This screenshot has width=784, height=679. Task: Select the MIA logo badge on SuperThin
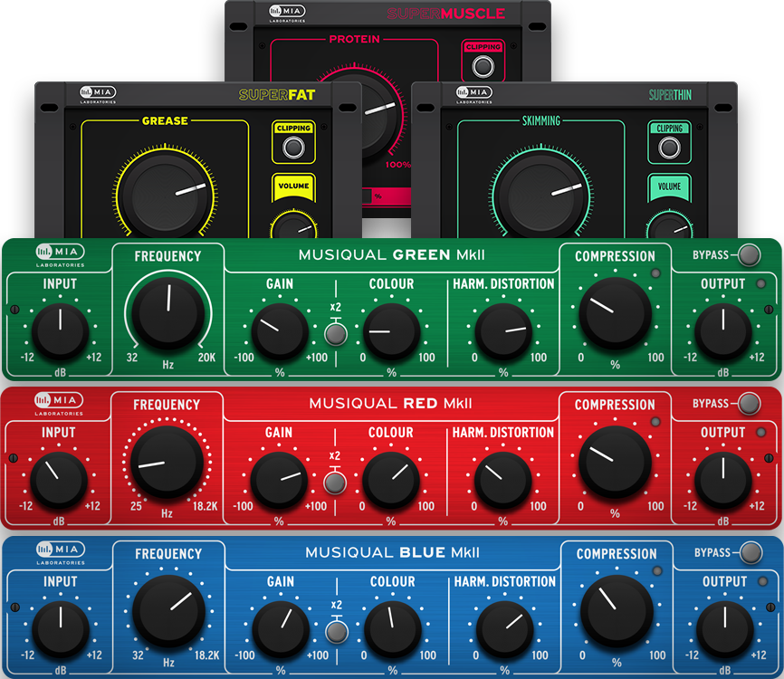[473, 93]
